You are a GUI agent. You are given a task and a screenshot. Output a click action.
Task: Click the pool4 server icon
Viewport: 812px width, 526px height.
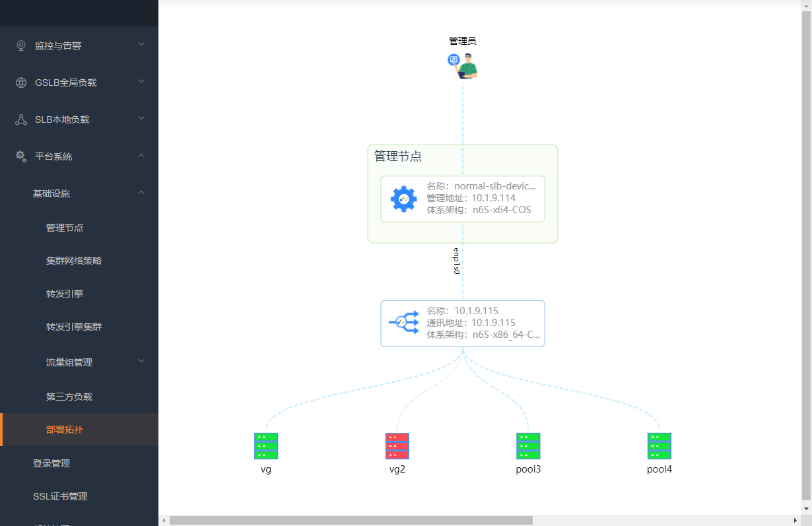[x=660, y=446]
